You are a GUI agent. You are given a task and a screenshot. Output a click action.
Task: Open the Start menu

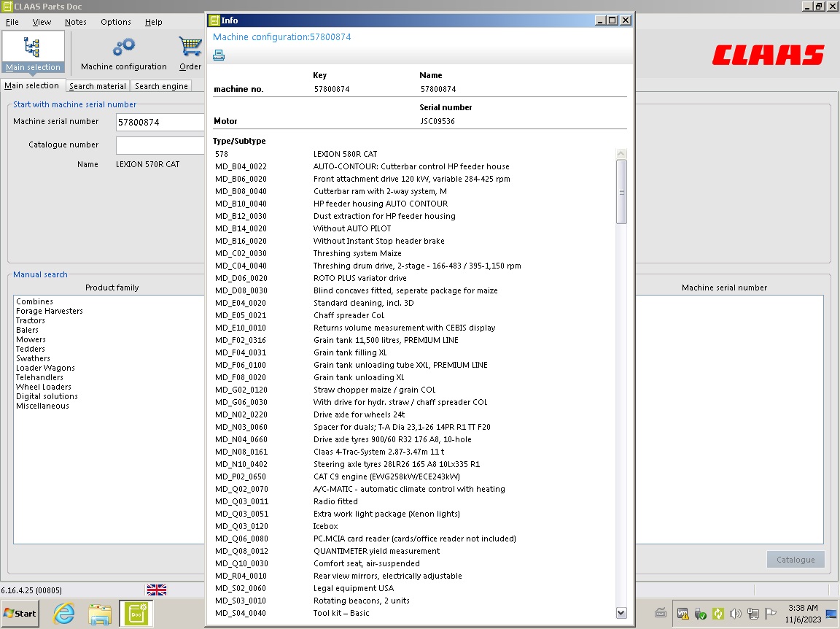coord(20,614)
